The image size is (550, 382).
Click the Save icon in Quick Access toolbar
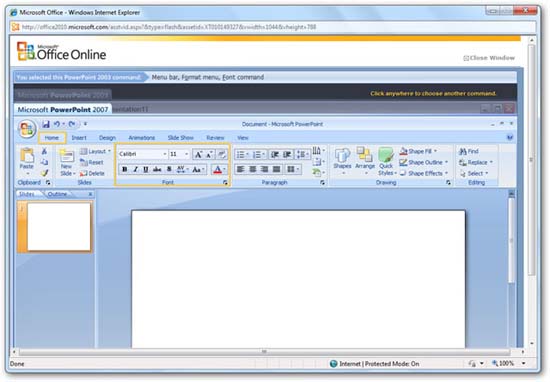coord(46,124)
